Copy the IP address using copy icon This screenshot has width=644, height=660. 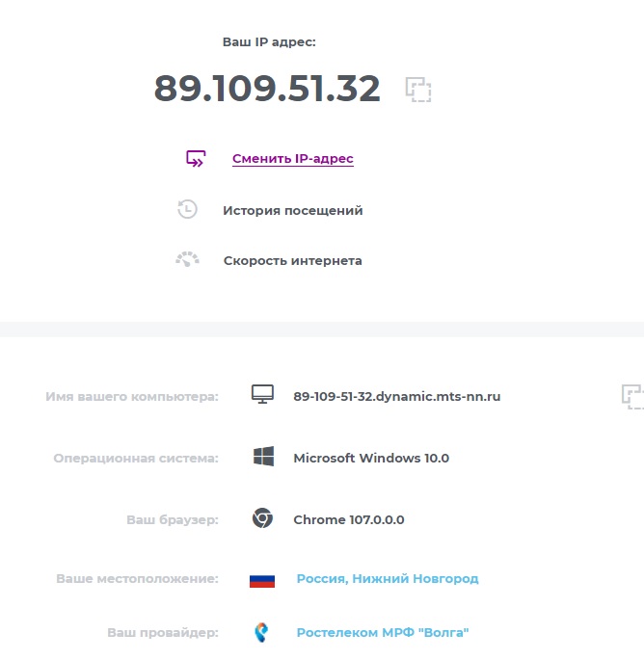pyautogui.click(x=417, y=90)
